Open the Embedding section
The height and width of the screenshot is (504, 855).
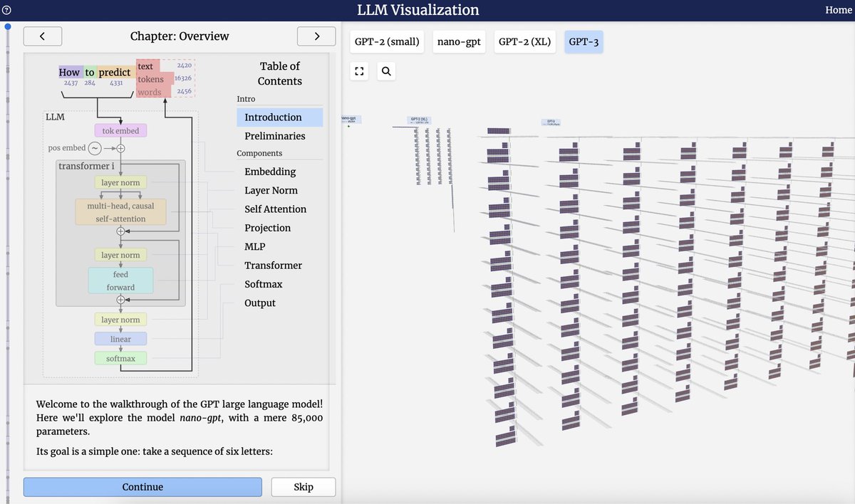pyautogui.click(x=270, y=172)
